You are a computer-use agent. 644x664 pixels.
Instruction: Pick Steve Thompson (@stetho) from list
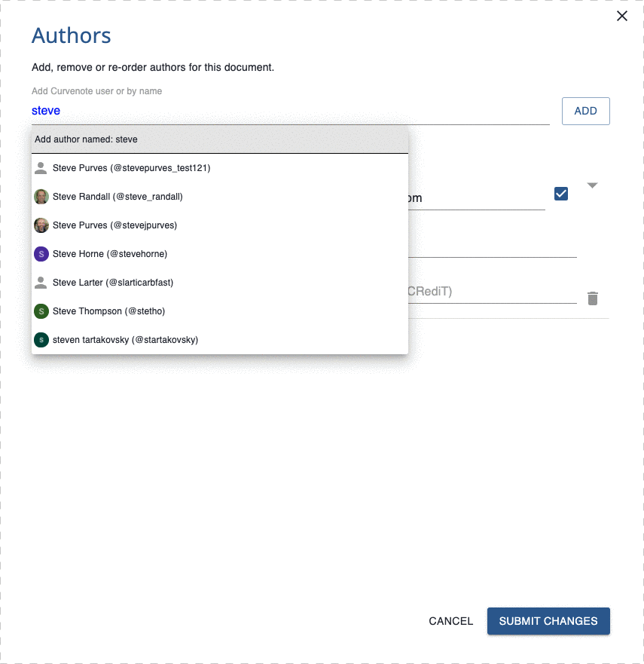click(108, 311)
